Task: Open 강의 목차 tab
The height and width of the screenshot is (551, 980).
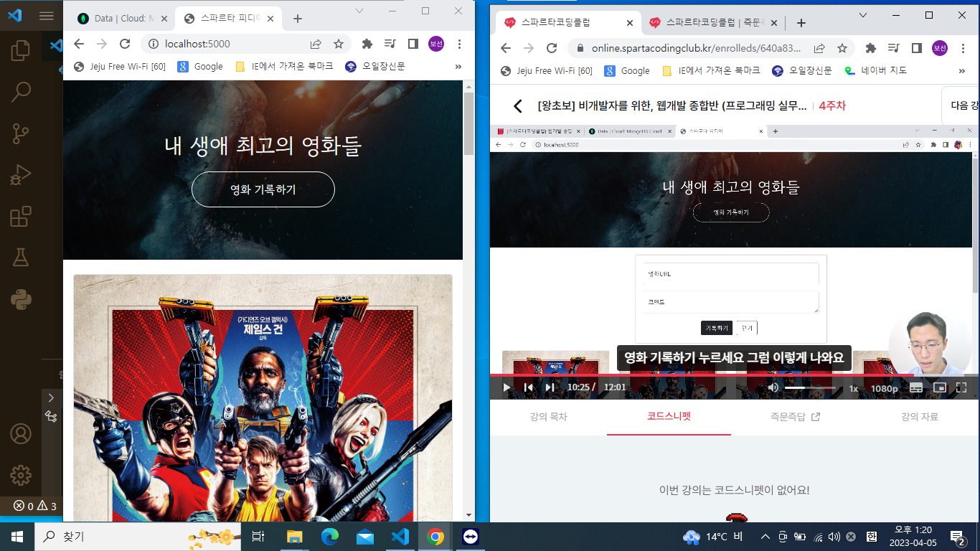Action: pyautogui.click(x=548, y=417)
